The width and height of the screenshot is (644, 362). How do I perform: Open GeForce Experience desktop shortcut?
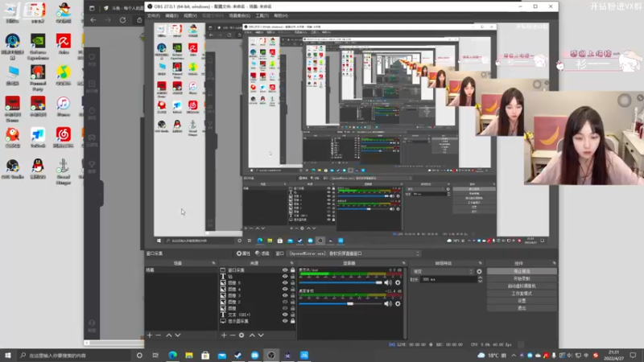[x=38, y=47]
